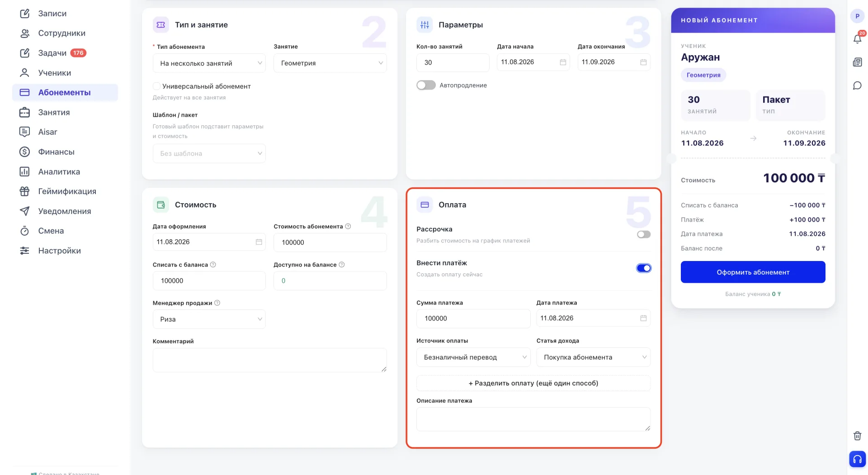Open the chat bubble icon in right rail
This screenshot has width=868, height=475.
857,86
